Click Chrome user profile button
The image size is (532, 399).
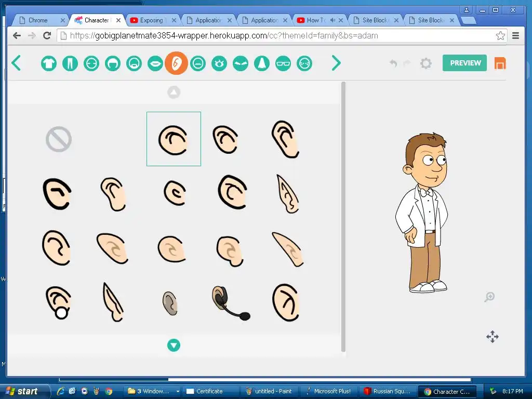pyautogui.click(x=467, y=10)
